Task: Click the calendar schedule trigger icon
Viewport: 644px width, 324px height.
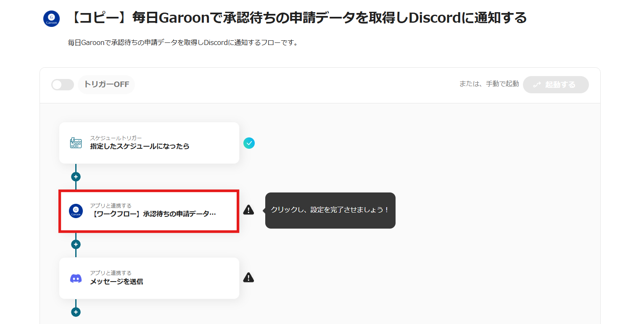Action: 76,143
